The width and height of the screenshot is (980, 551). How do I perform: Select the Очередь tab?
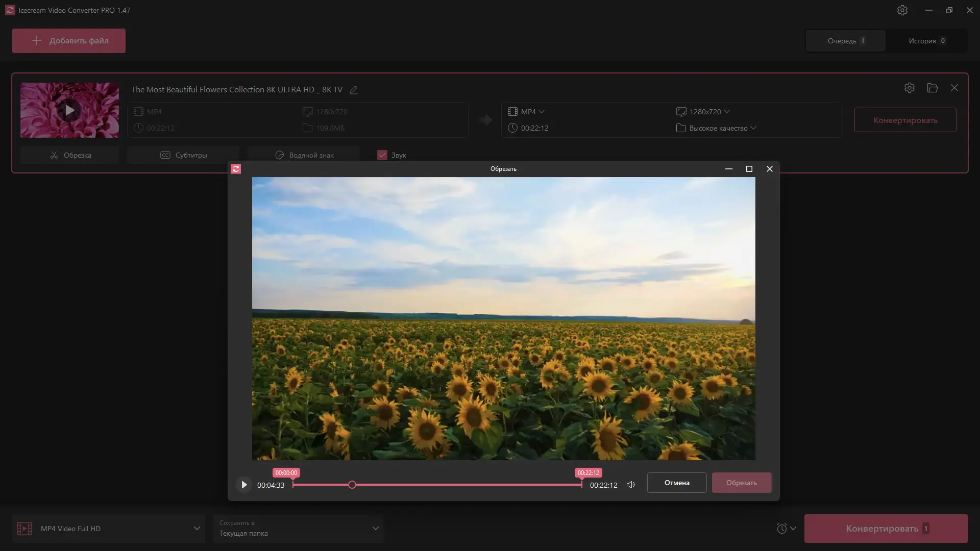click(846, 41)
